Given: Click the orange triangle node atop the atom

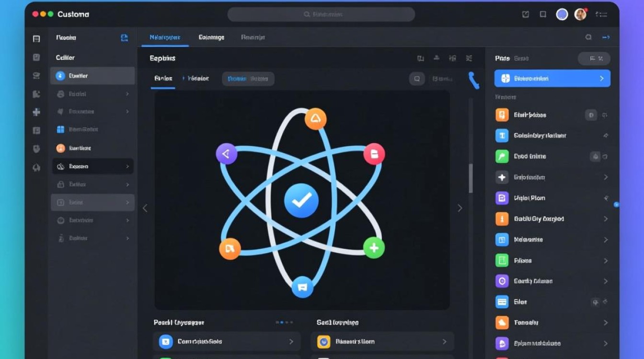Looking at the screenshot, I should point(315,119).
